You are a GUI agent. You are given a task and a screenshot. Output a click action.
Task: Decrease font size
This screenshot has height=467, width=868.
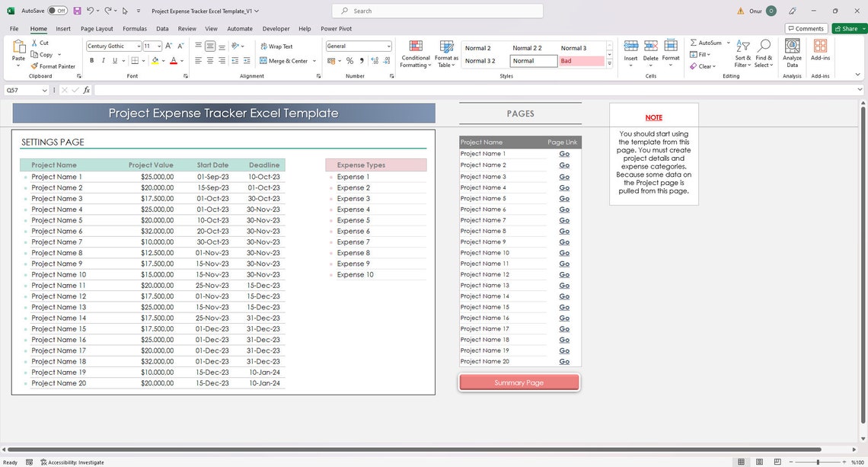180,46
